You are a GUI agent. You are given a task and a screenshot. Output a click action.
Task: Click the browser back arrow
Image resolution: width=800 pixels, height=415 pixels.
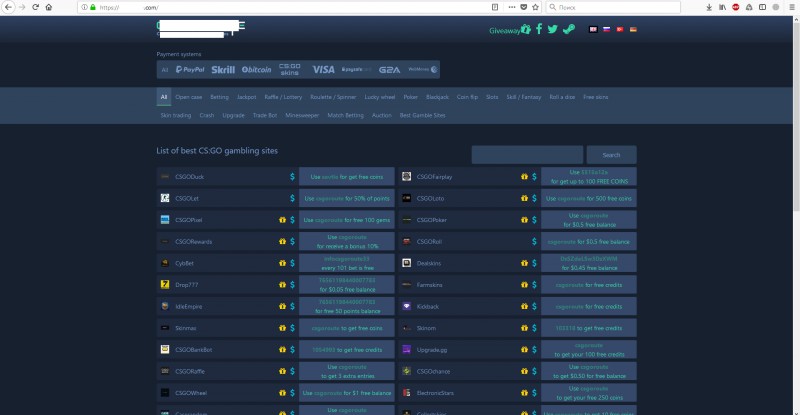pyautogui.click(x=8, y=7)
